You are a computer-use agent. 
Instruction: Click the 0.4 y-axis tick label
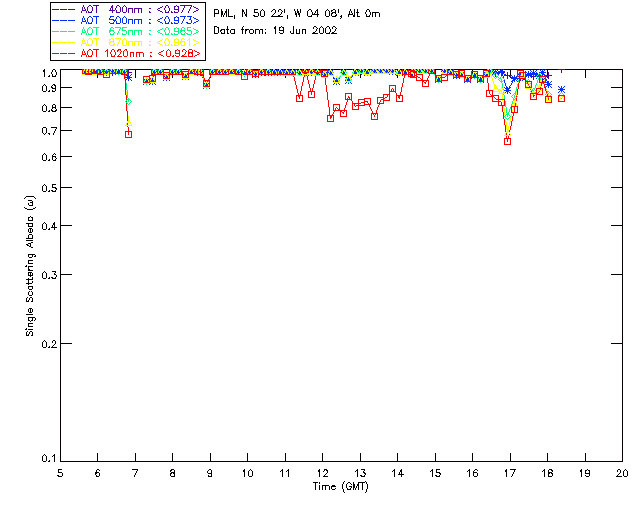[49, 226]
